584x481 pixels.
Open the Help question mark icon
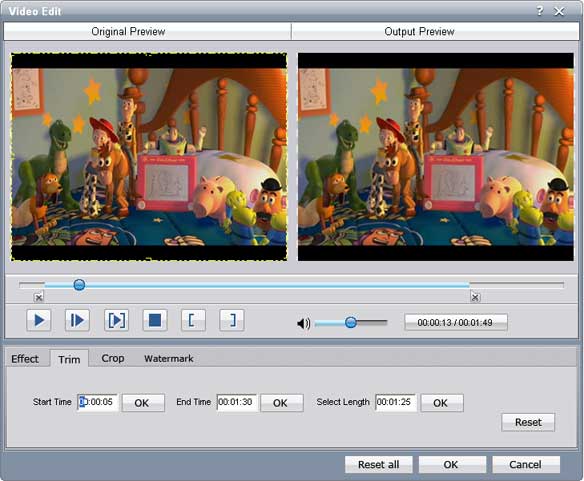click(x=540, y=11)
